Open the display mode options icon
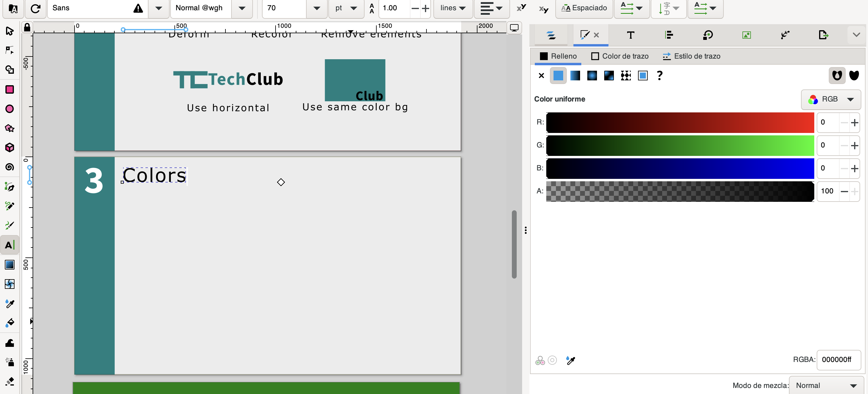Viewport: 868px width, 394px height. [514, 28]
